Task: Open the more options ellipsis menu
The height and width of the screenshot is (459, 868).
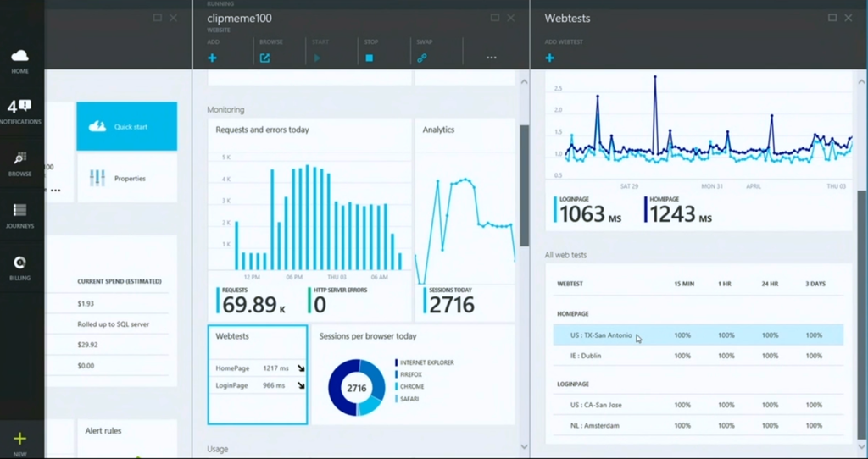Action: point(491,58)
